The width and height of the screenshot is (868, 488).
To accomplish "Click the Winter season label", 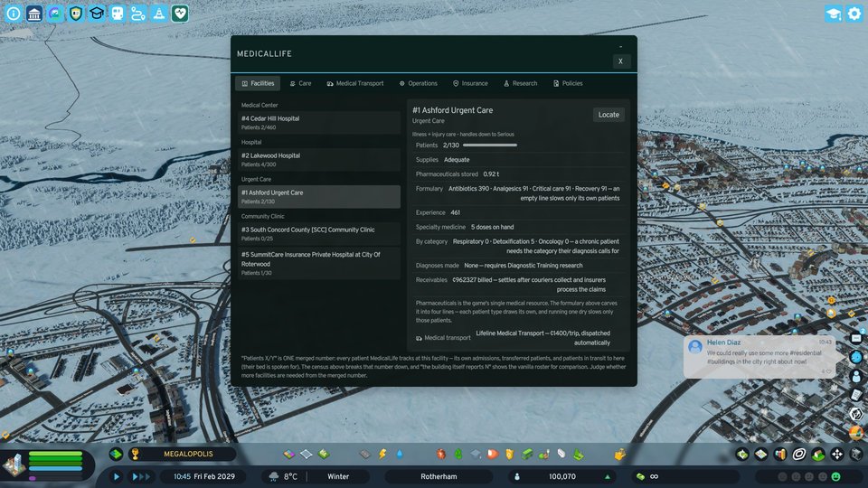I will 338,476.
